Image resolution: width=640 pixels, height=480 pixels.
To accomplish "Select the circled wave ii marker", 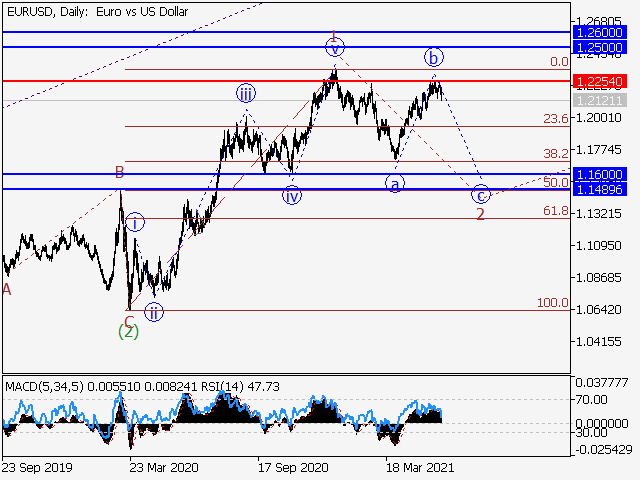I will pos(154,313).
